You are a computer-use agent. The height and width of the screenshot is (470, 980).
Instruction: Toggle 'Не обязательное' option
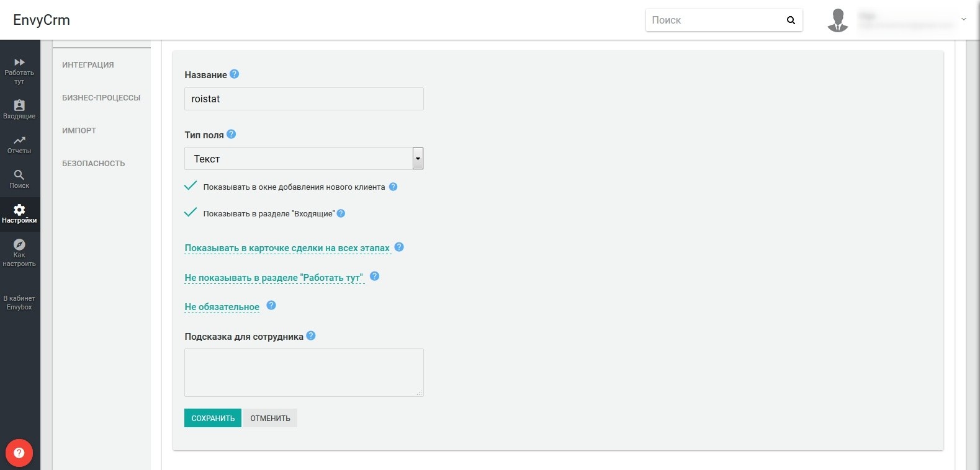point(222,307)
